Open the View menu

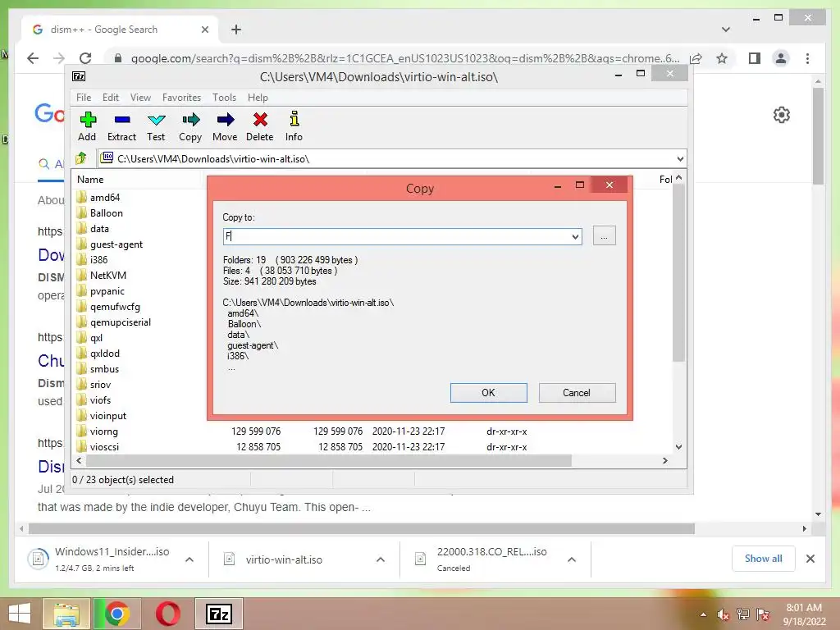(x=140, y=98)
